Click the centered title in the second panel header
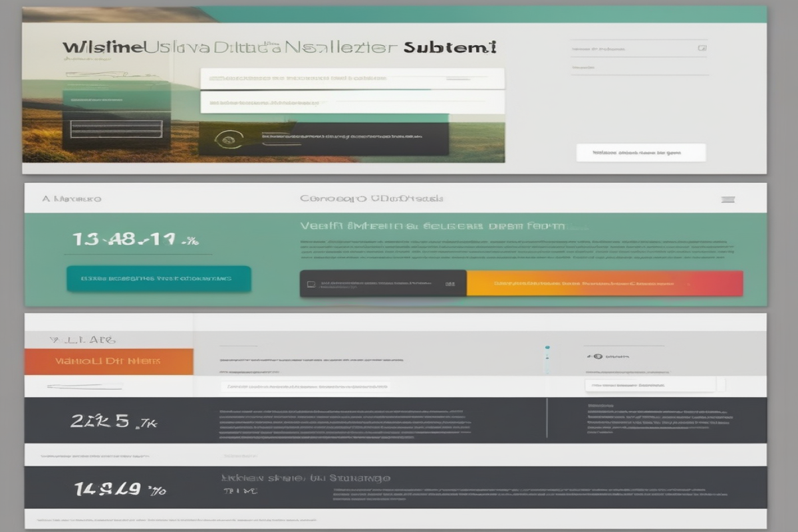This screenshot has width=798, height=532. 372,198
